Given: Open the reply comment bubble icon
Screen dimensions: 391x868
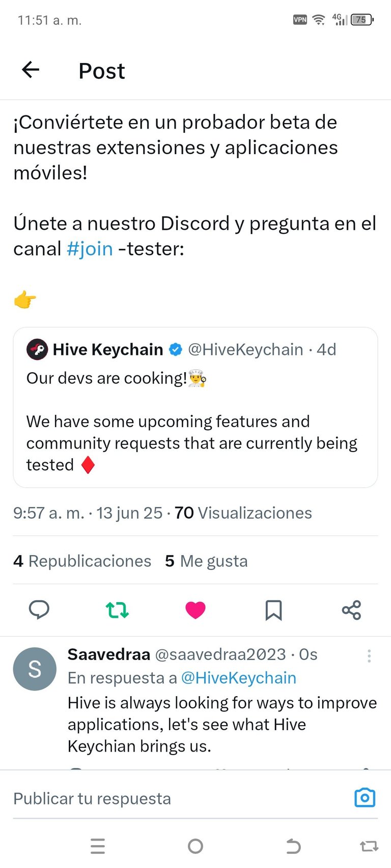Looking at the screenshot, I should tap(39, 609).
